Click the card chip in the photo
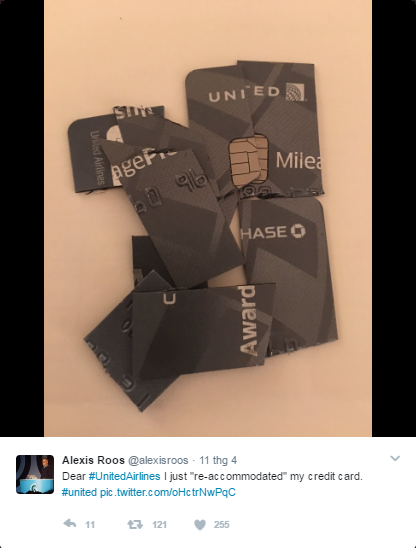Viewport: 416px width, 548px height. pyautogui.click(x=249, y=159)
